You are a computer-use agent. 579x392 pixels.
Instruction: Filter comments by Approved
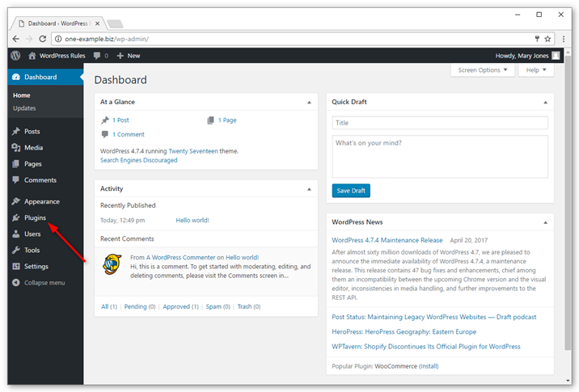tap(176, 306)
